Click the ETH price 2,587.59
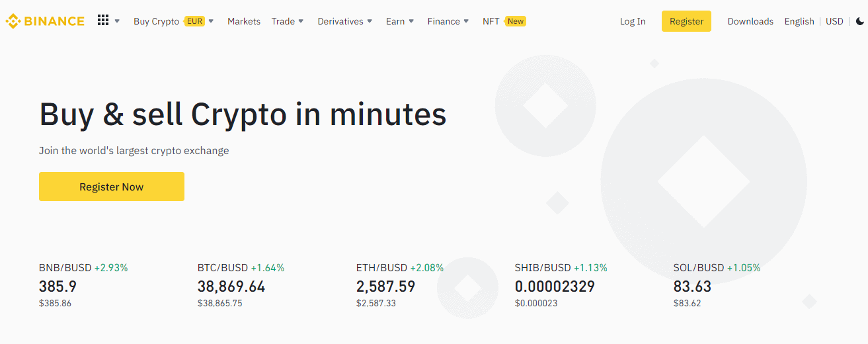 (386, 286)
